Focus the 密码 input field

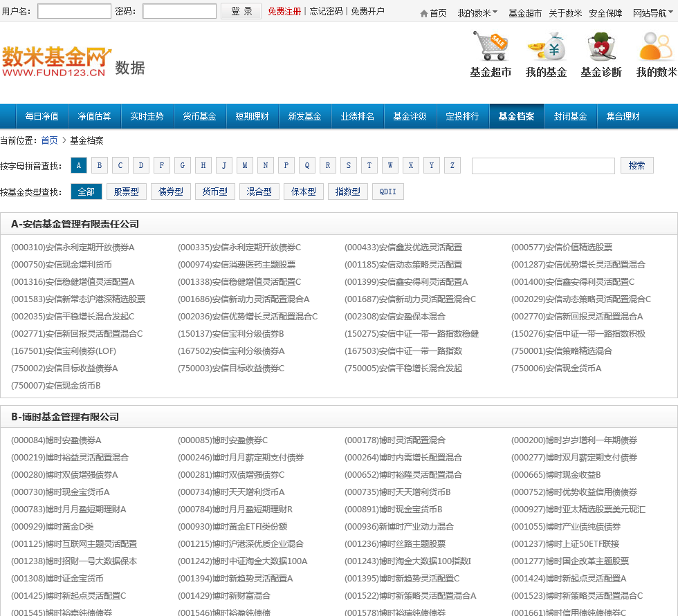[179, 11]
